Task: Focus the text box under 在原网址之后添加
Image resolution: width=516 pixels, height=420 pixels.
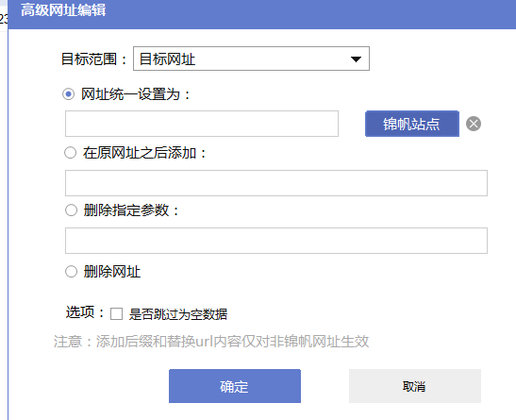Action: click(x=276, y=183)
